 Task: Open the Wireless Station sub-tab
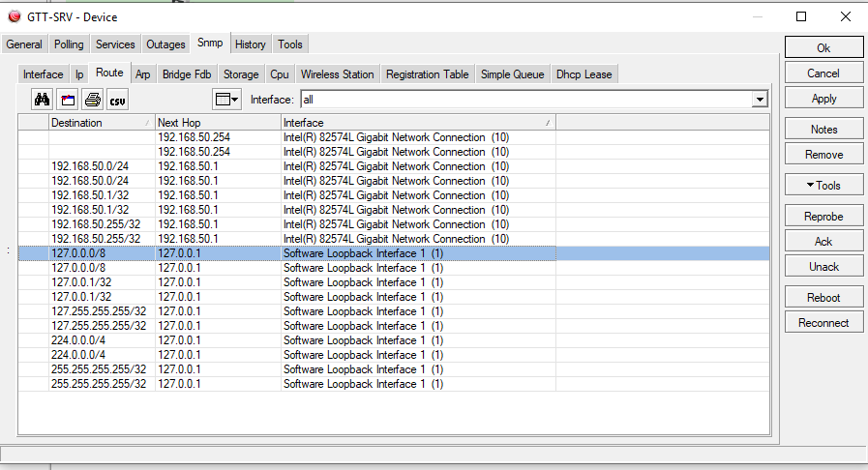coord(337,74)
